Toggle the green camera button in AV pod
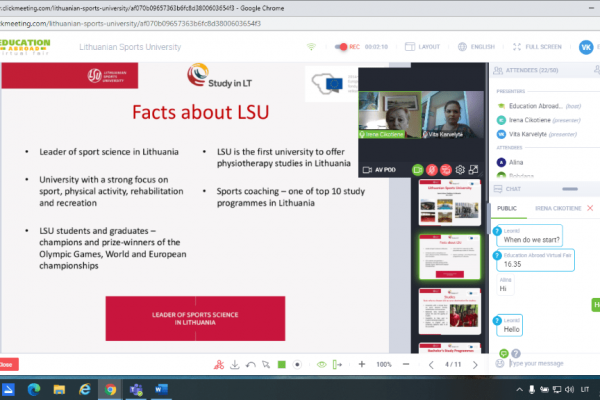Viewport: 600px width, 400px height. coord(417,170)
